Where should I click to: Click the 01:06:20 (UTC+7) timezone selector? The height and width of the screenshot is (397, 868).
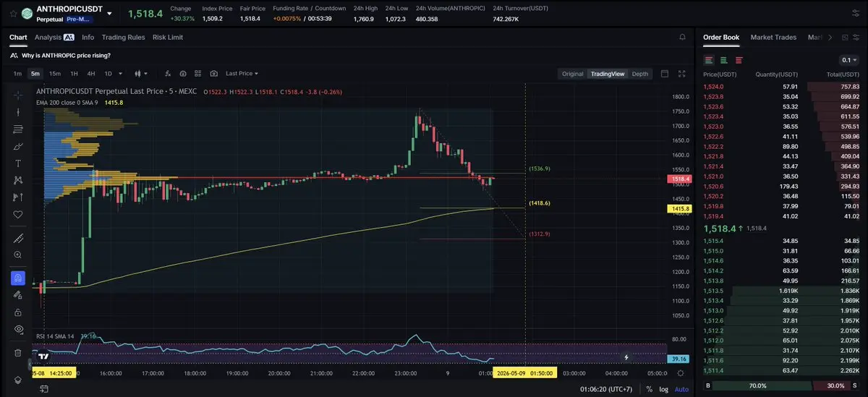pyautogui.click(x=605, y=389)
